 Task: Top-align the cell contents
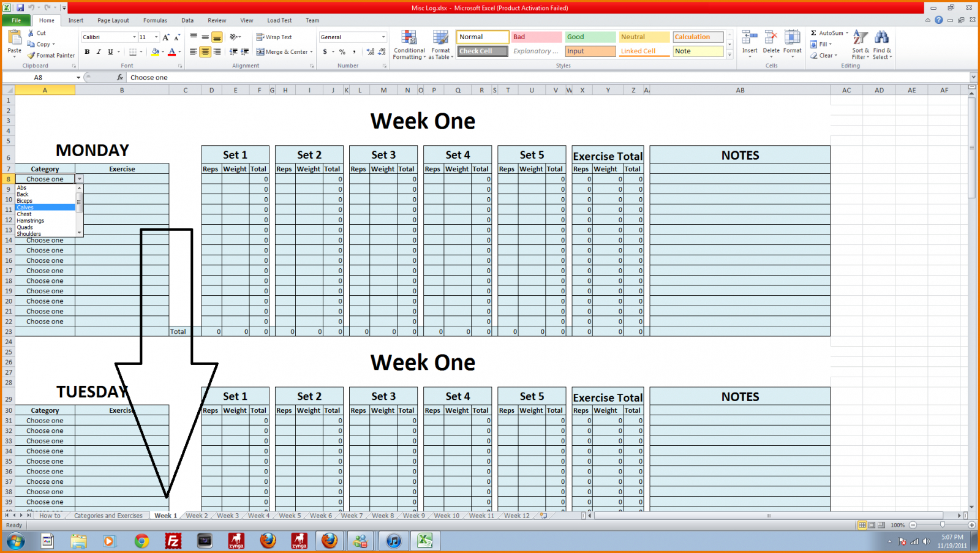[194, 37]
